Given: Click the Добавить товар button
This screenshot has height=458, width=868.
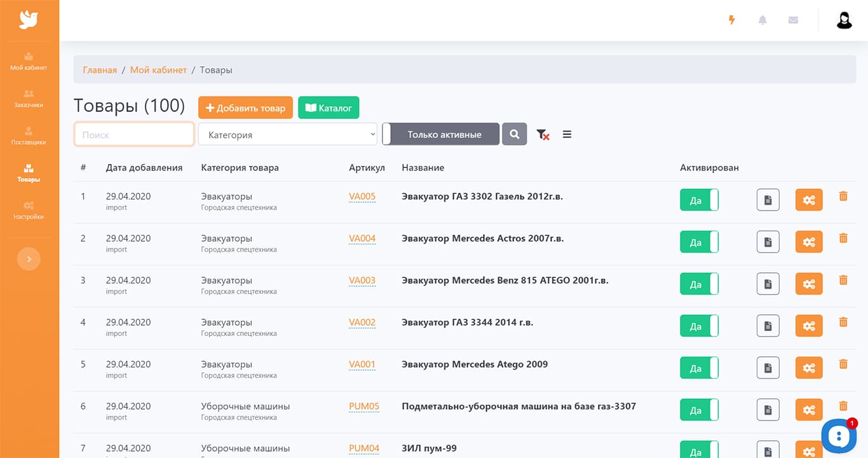Looking at the screenshot, I should coord(245,108).
